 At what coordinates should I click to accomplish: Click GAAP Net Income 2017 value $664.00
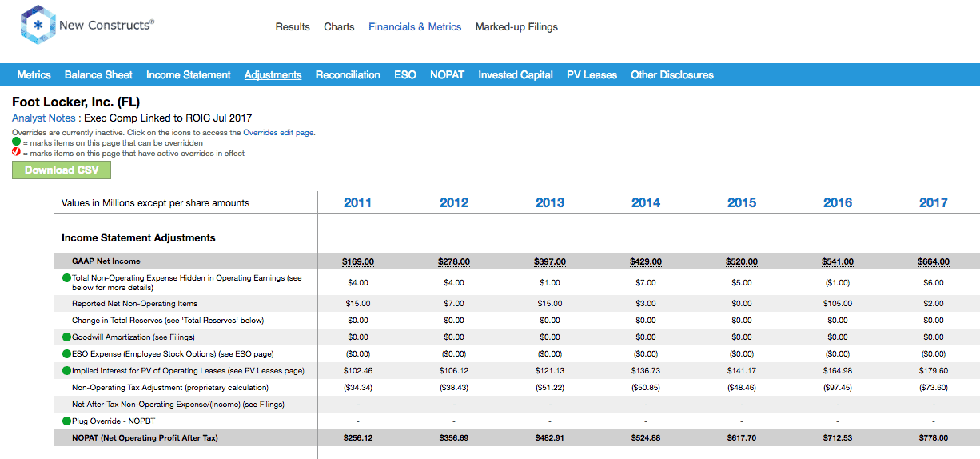pyautogui.click(x=934, y=261)
